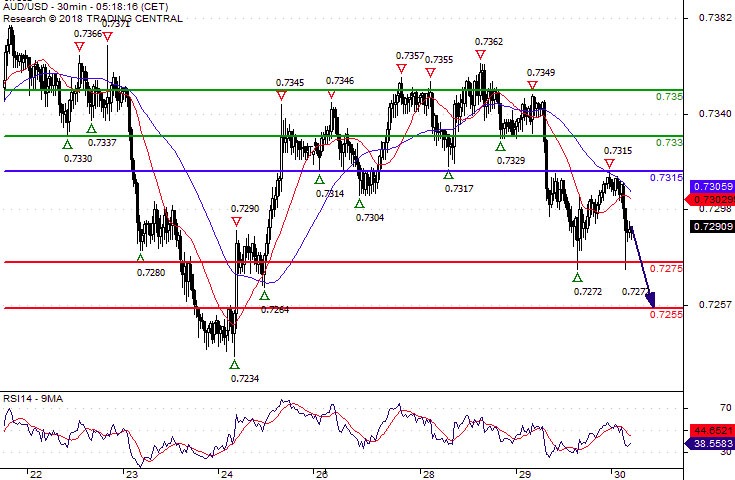This screenshot has height=480, width=735.
Task: Click the RSI14 - 9MA indicator title
Action: (x=33, y=399)
